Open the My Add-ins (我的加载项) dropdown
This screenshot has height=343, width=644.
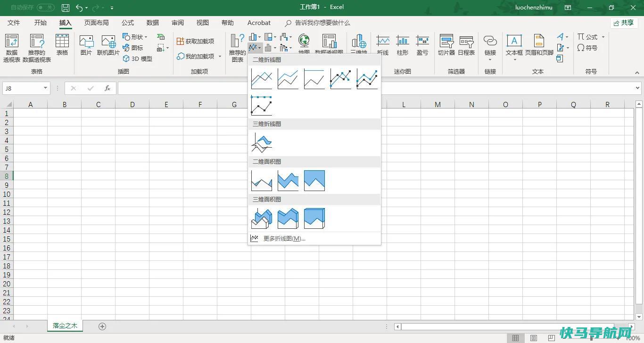point(199,56)
